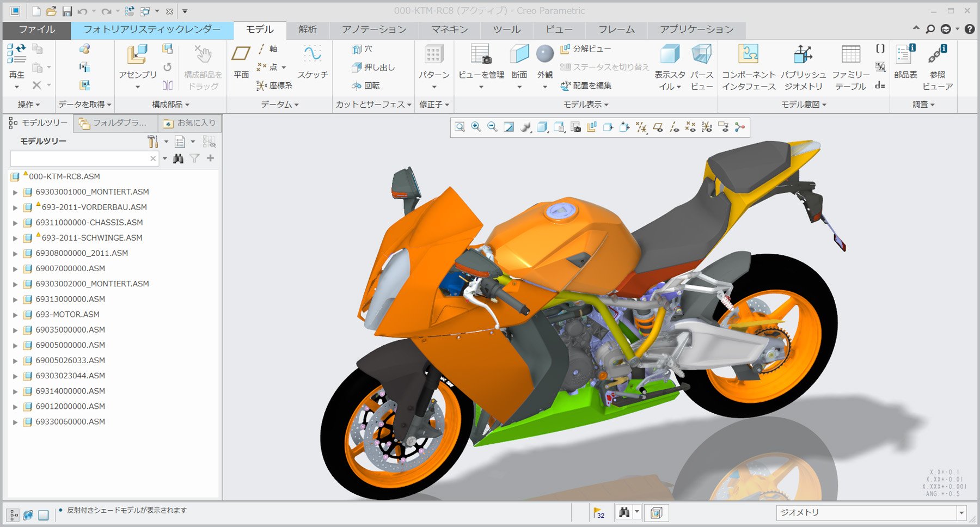
Task: Open the モデル表示 (Model Display) group dropdown
Action: 586,105
